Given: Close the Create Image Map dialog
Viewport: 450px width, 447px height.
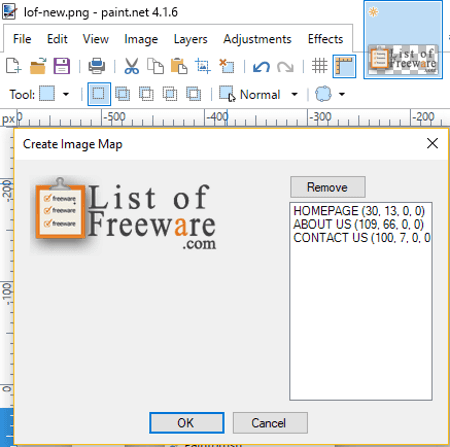Looking at the screenshot, I should (x=432, y=144).
